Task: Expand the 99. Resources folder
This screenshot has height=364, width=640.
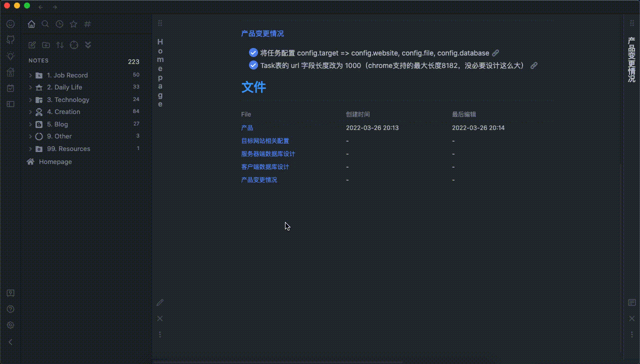Action: click(30, 148)
